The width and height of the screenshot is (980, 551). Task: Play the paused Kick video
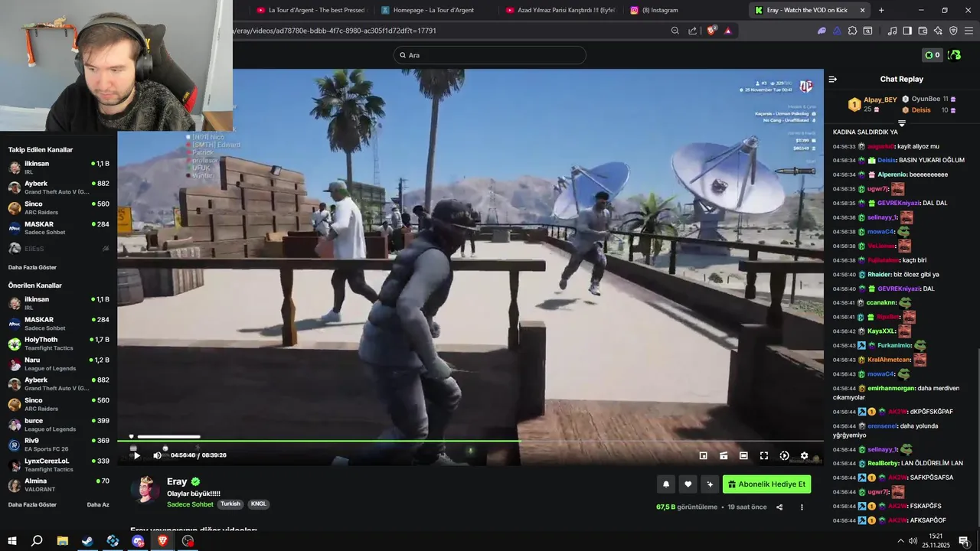[136, 455]
